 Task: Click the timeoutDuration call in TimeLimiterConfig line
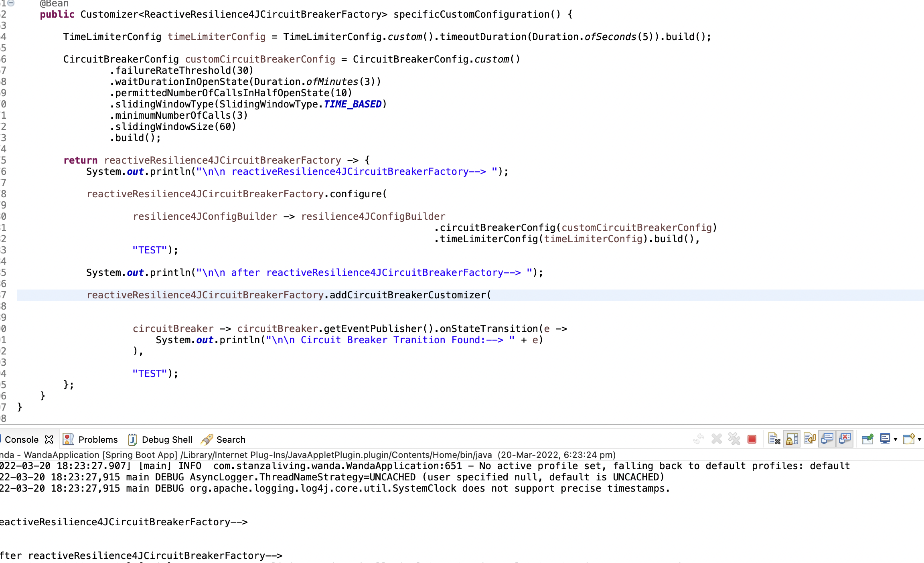pos(483,37)
